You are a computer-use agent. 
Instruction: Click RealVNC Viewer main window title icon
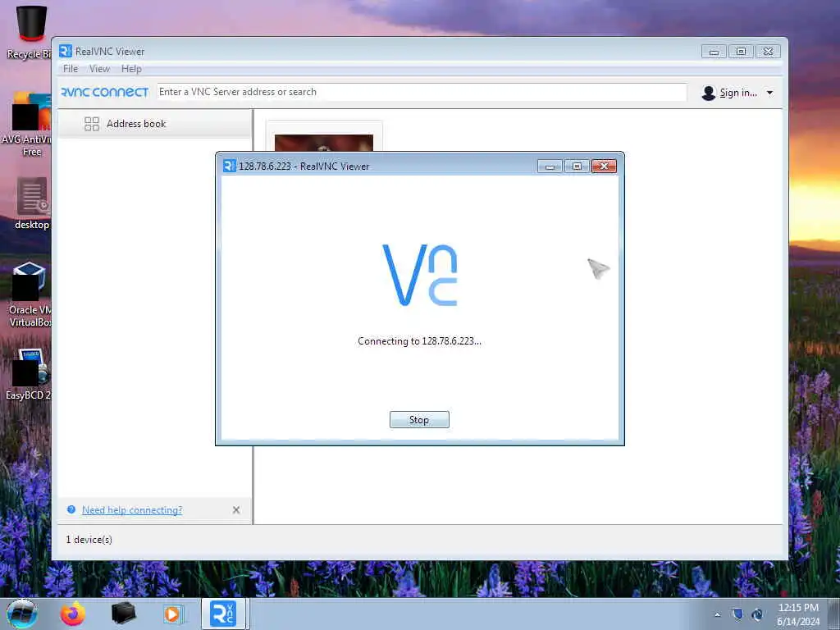pos(66,51)
